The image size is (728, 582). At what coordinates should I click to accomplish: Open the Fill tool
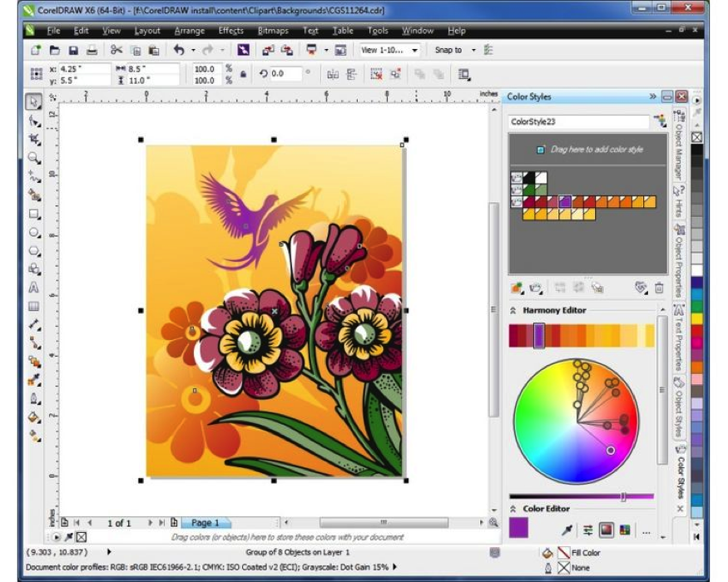pyautogui.click(x=33, y=417)
